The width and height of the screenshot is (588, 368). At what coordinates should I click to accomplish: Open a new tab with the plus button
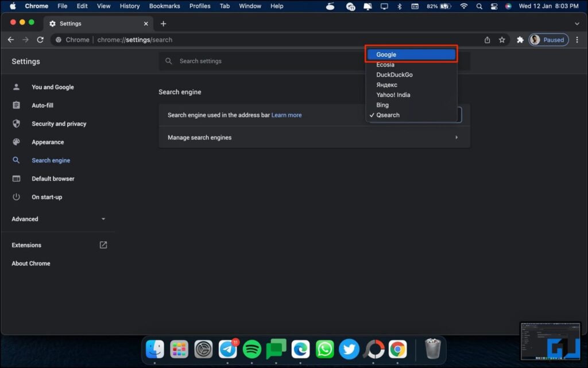163,24
